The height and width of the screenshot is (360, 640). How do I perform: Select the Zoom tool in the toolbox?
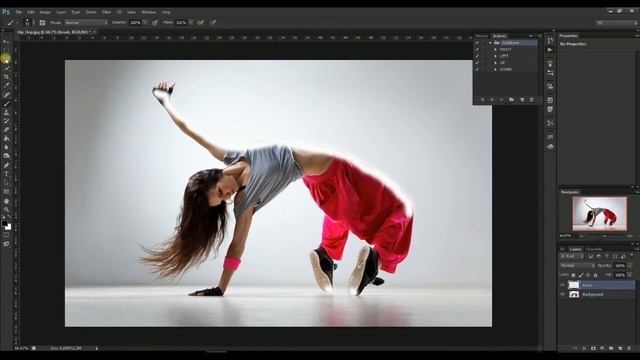6,209
